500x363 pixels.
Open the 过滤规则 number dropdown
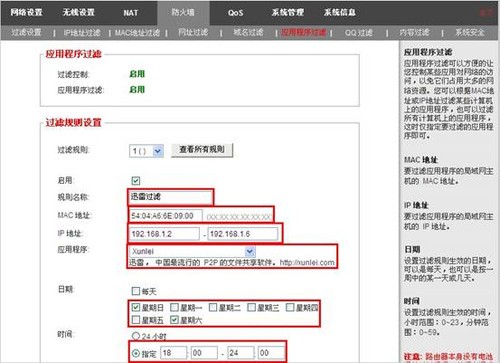tap(146, 151)
